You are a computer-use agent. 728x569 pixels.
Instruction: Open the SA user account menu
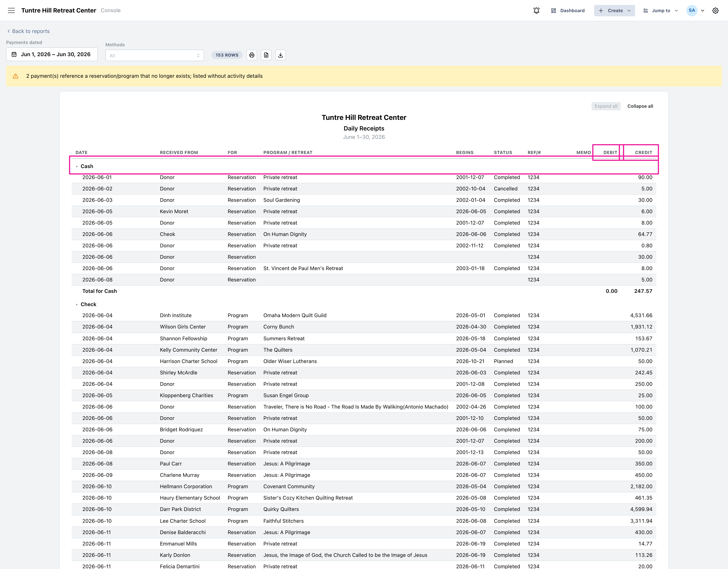[x=696, y=10]
